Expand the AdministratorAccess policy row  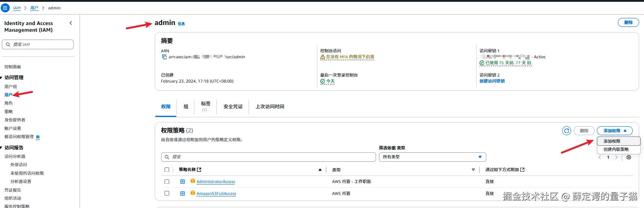[182, 182]
